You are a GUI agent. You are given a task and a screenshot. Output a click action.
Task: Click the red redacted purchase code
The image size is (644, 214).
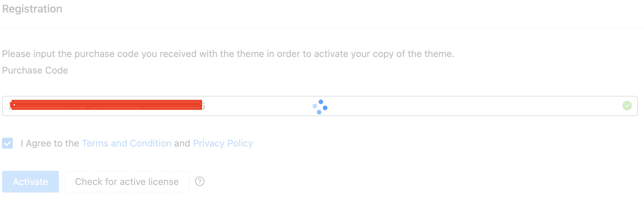[106, 105]
